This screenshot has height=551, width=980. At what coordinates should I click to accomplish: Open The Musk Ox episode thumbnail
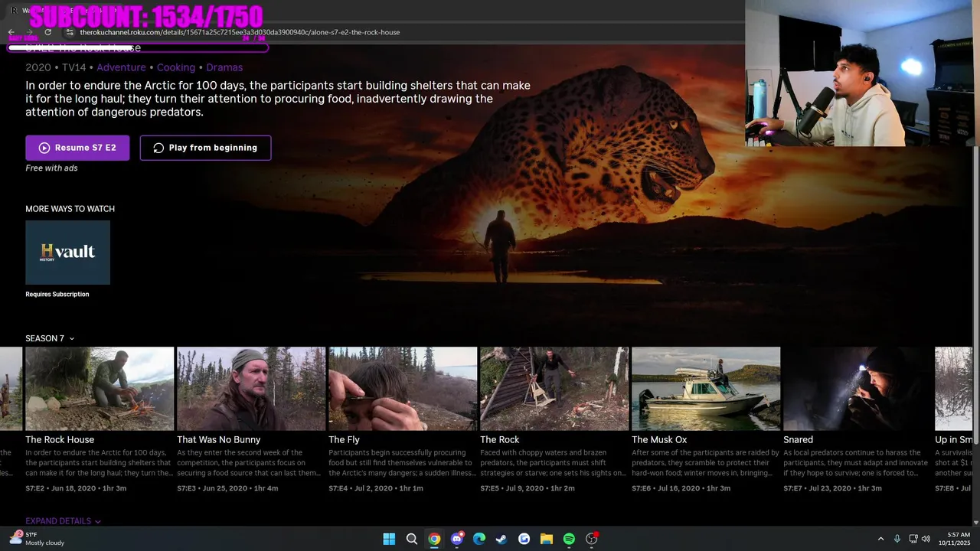pos(706,389)
